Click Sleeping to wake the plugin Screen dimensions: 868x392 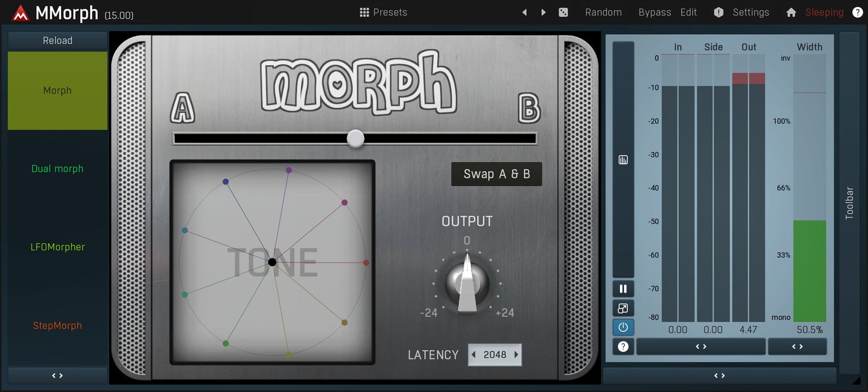click(x=824, y=12)
